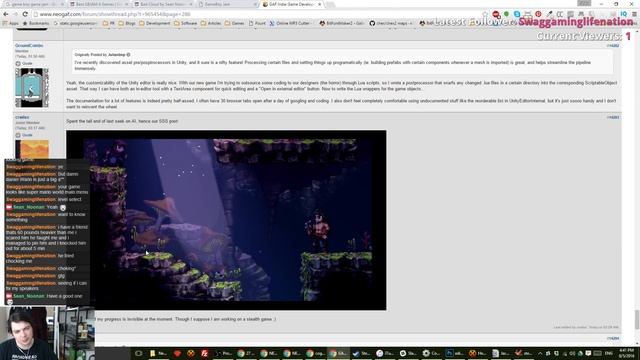Switch to the 'GameBoy Jam' tab
Viewport: 640px width, 360px height.
coord(227,4)
